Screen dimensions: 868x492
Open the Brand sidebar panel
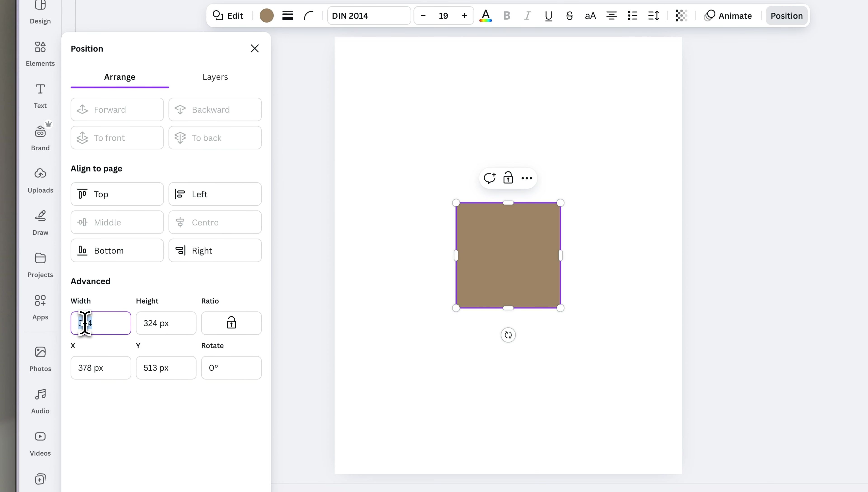click(x=40, y=138)
